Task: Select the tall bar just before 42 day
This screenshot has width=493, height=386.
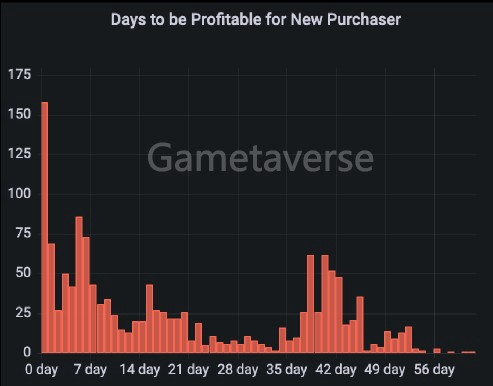Action: click(325, 304)
